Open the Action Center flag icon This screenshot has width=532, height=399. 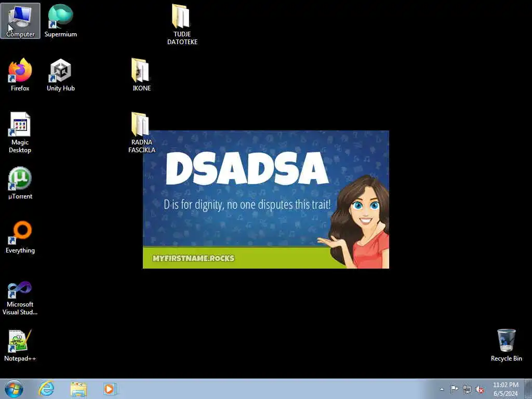coord(454,389)
